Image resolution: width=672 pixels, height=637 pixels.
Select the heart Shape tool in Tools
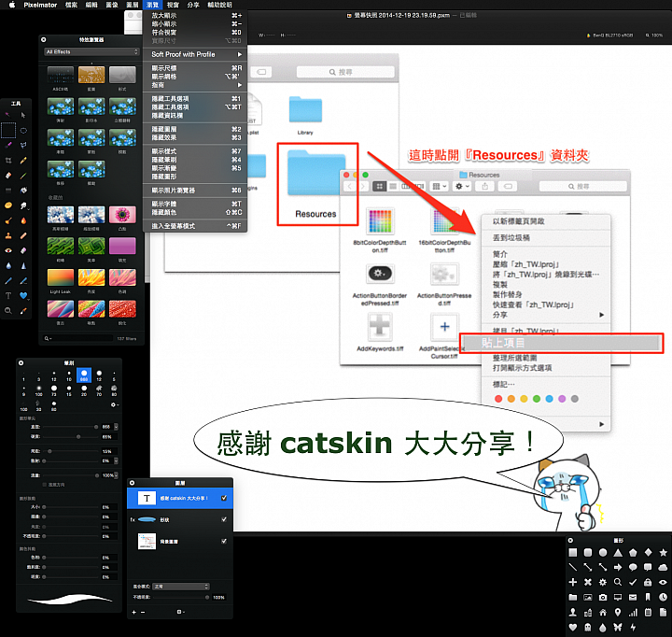(x=23, y=295)
